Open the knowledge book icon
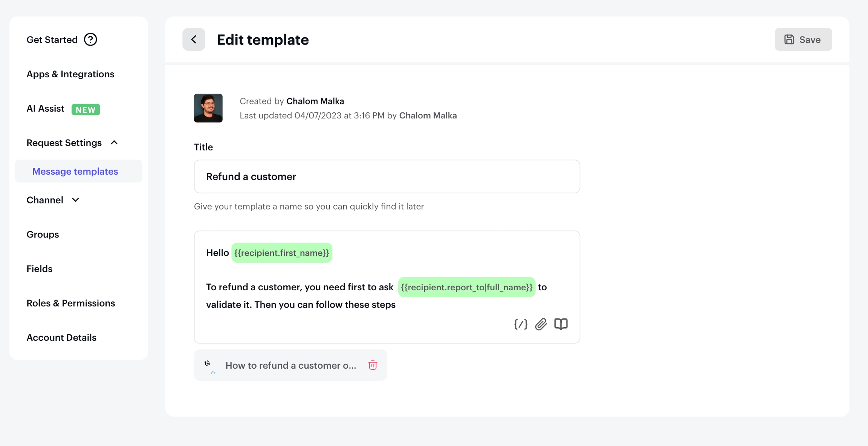The height and width of the screenshot is (446, 868). coord(561,324)
